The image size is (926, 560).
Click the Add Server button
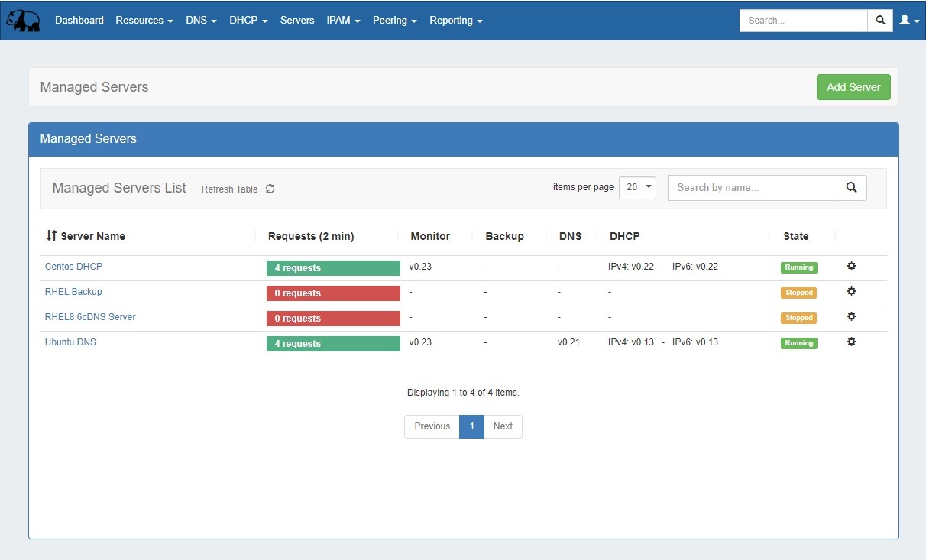pyautogui.click(x=853, y=87)
